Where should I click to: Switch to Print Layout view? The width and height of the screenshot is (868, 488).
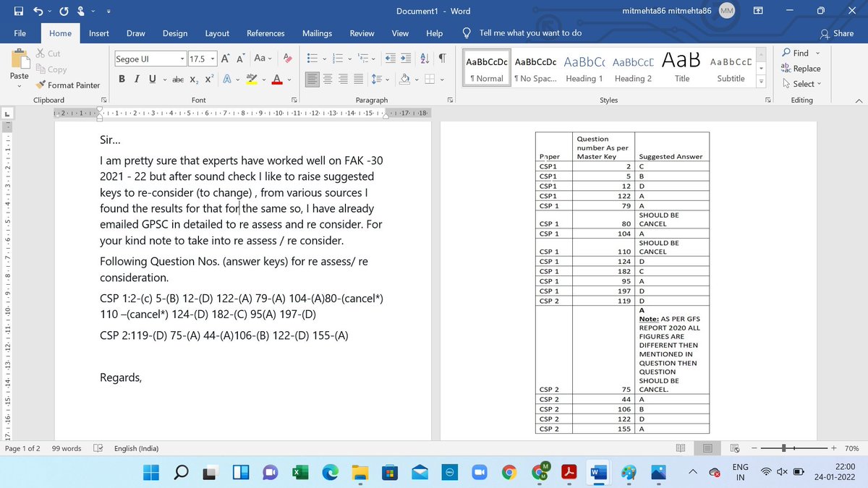click(707, 448)
